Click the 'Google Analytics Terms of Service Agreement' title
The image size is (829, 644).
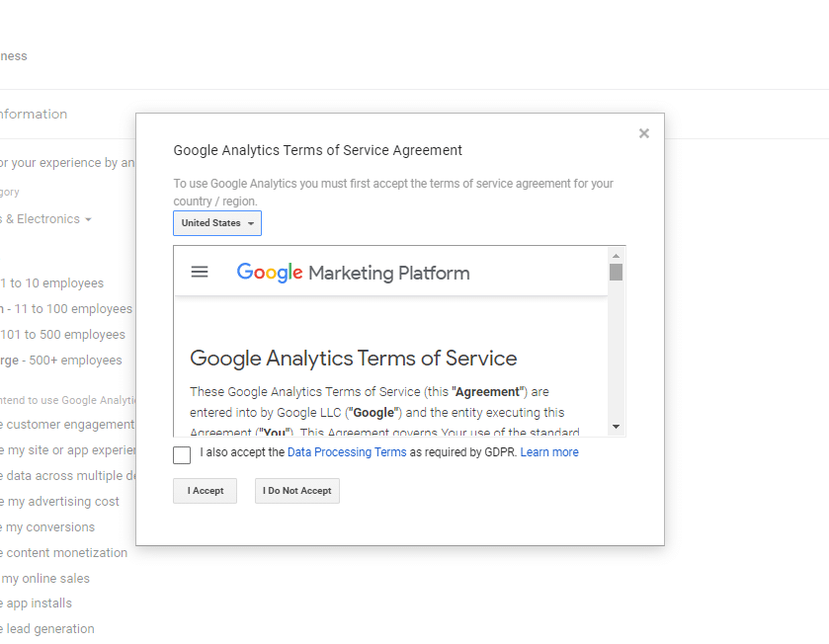click(x=318, y=150)
